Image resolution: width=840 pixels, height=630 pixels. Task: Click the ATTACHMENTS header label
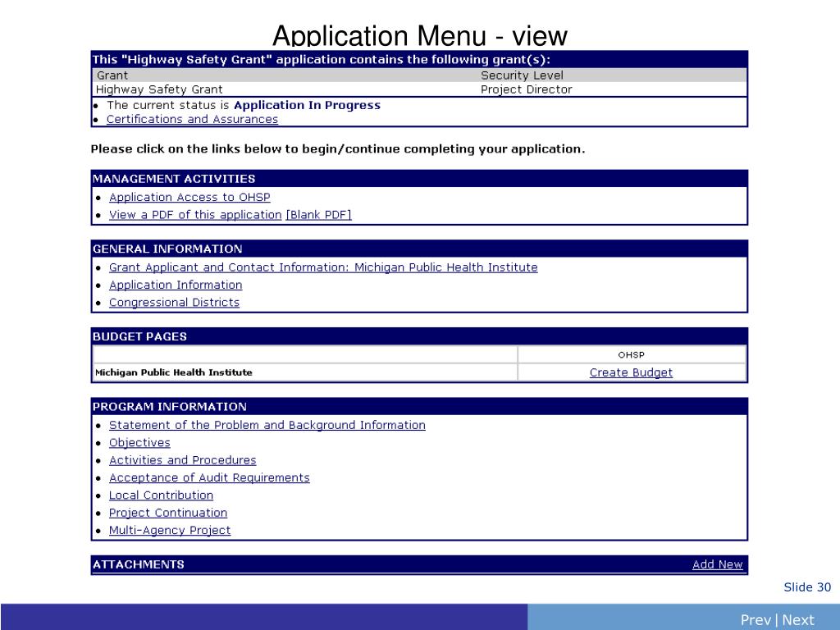click(138, 564)
